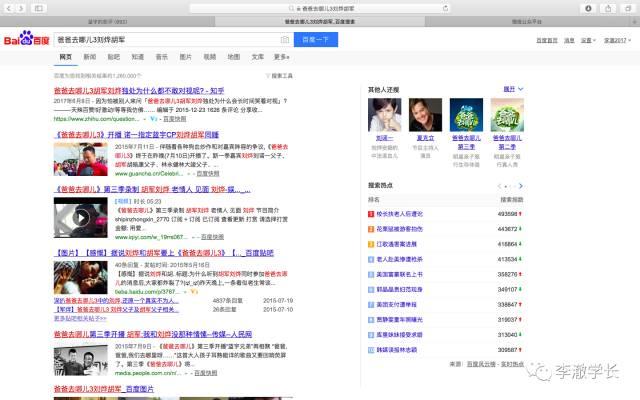This screenshot has height=400, width=640.
Task: Switch to the third browser tab
Action: 527,21
